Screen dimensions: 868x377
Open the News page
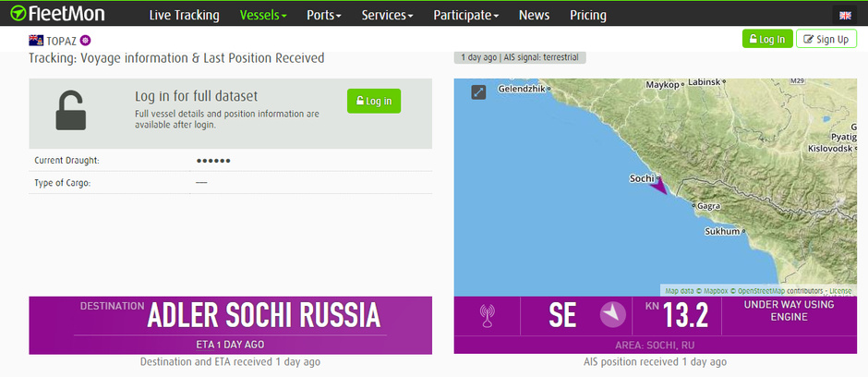(535, 15)
